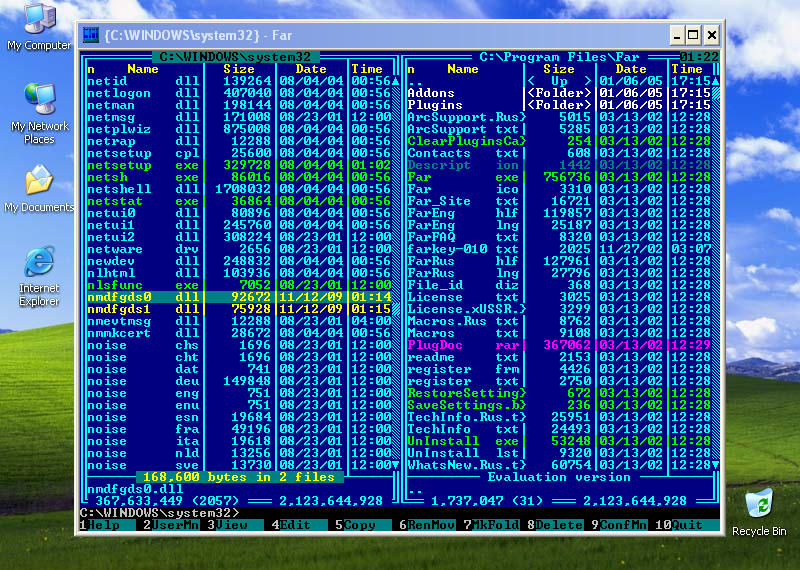Viewport: 800px width, 570px height.
Task: Select the PlugDoc rar archive
Action: (x=559, y=345)
